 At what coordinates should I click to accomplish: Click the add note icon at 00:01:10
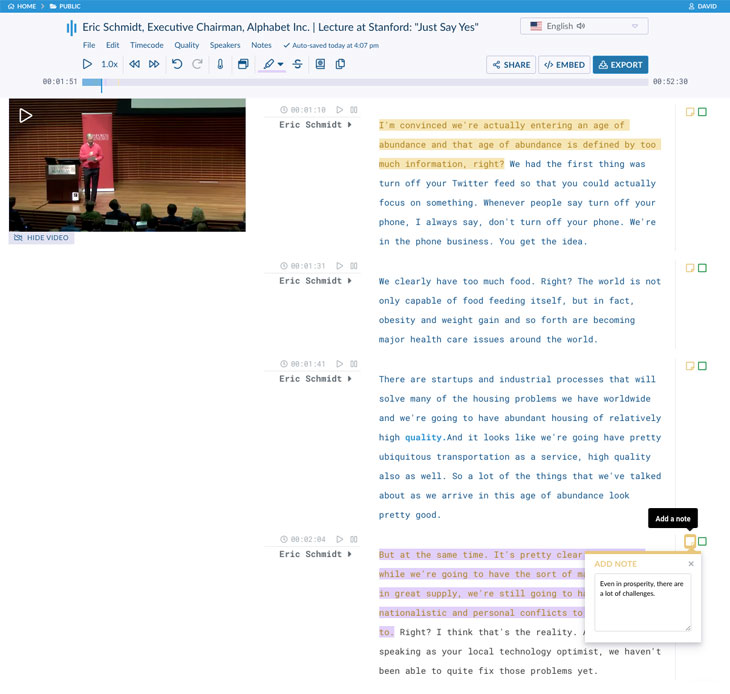coord(690,112)
